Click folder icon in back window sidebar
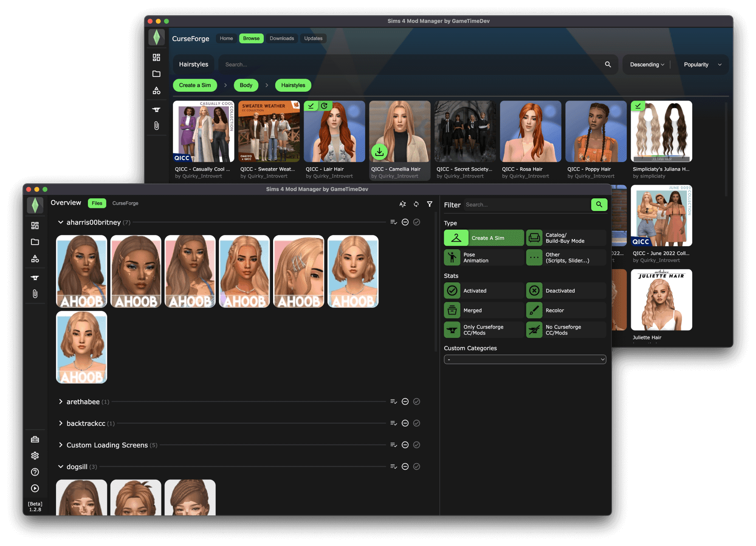Screen dimensions: 756x546 157,74
